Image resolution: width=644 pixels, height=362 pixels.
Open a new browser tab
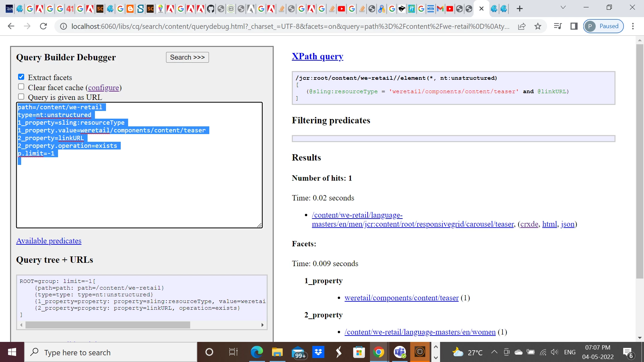tap(520, 9)
